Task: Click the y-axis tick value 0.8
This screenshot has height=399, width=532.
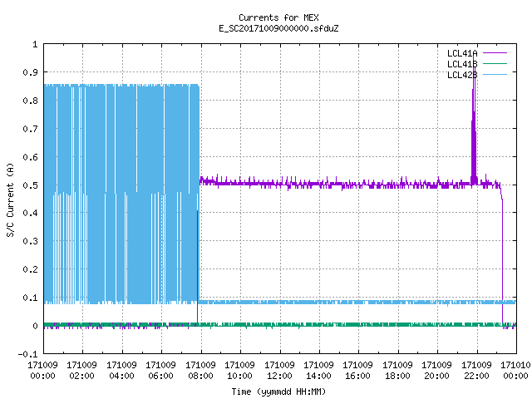Action: [x=30, y=101]
